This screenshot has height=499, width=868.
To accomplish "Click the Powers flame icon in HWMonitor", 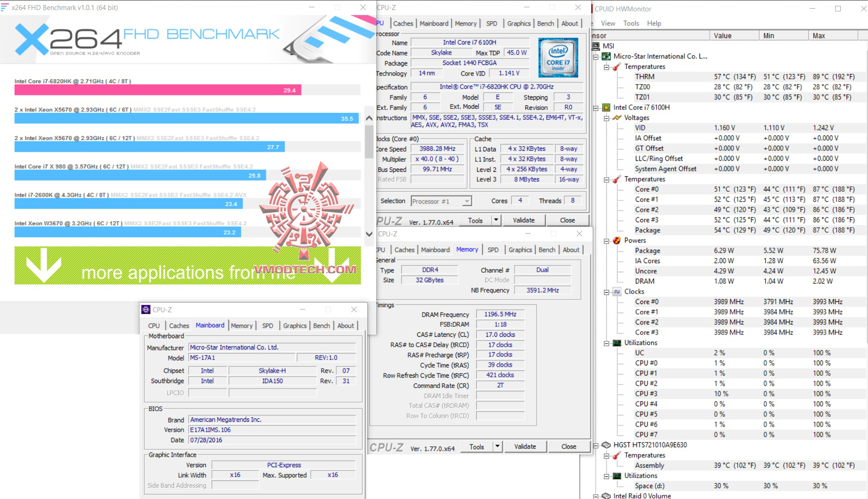I will 617,240.
